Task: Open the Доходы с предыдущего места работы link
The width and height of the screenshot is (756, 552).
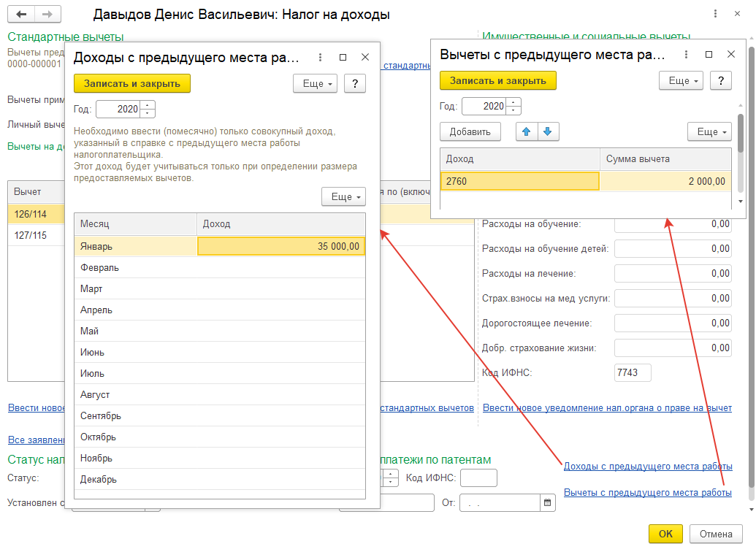Action: (x=648, y=466)
